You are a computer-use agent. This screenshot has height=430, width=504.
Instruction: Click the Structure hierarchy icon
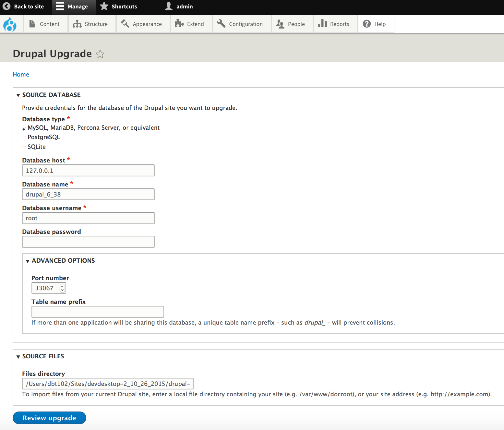pos(77,24)
